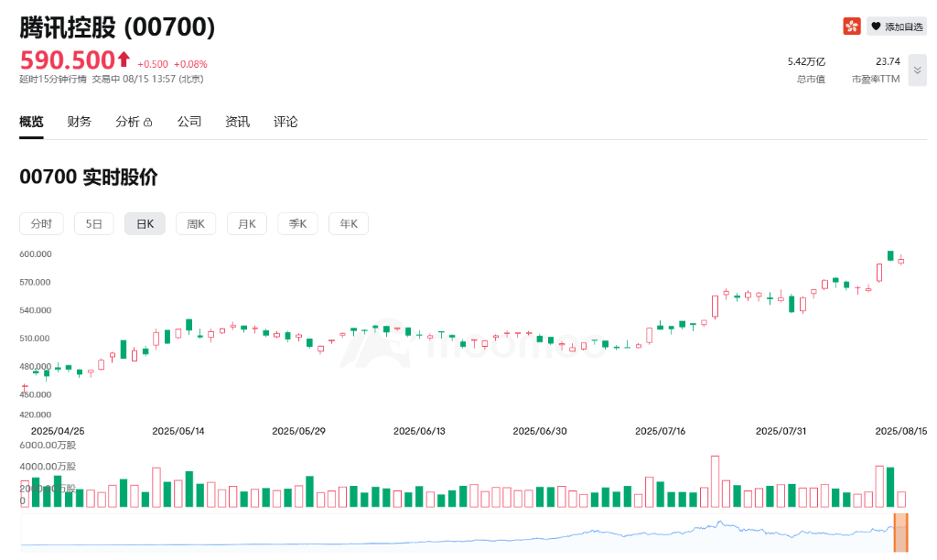
Task: Switch to the 财务 tab
Action: point(80,122)
